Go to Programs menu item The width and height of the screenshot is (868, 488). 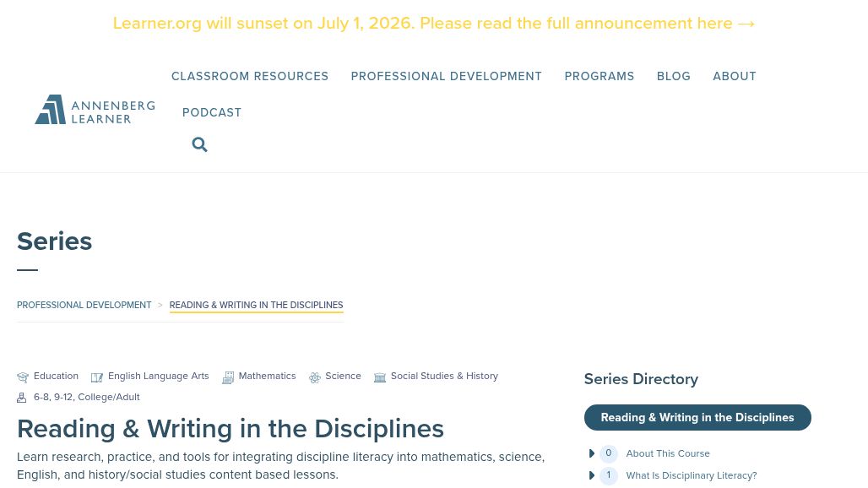[x=599, y=76]
